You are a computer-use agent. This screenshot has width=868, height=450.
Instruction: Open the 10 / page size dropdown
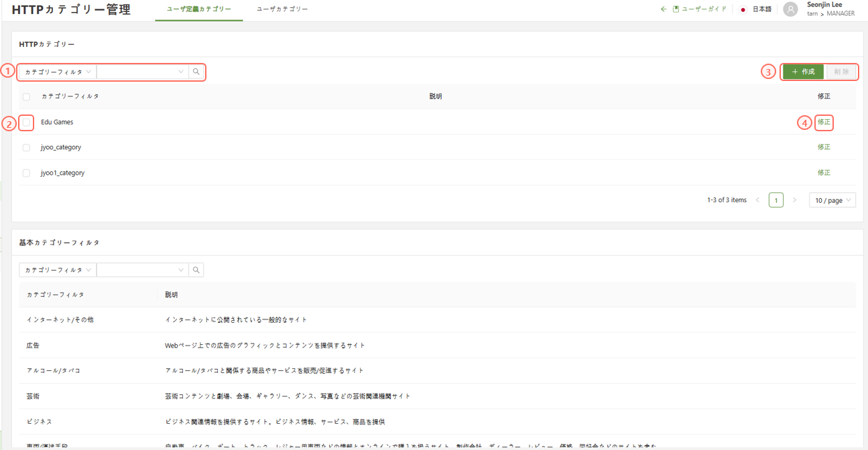832,200
